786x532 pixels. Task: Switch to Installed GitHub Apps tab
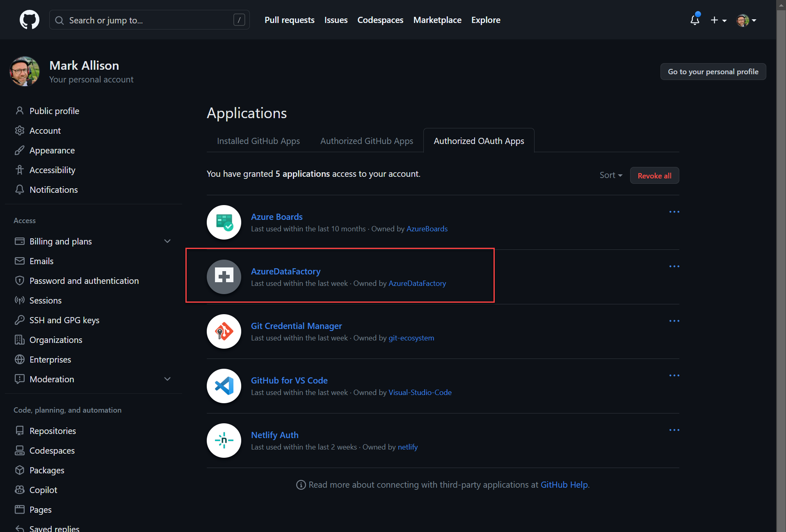pyautogui.click(x=258, y=141)
